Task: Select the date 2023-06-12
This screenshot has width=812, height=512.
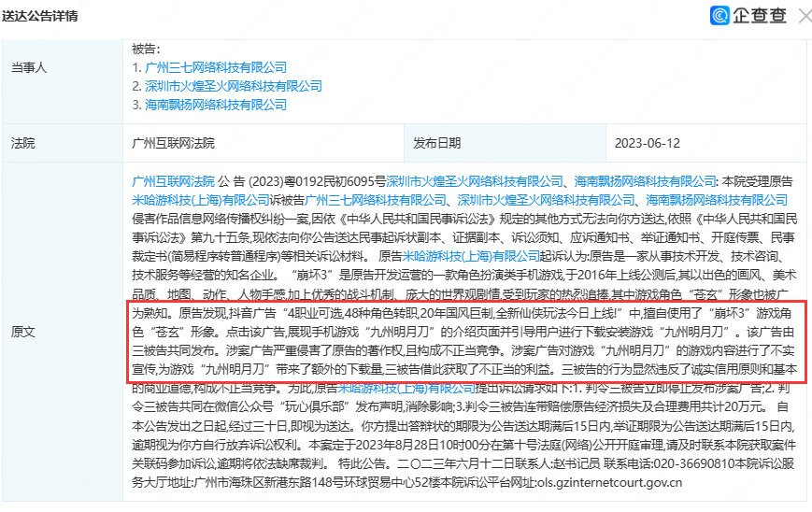Action: [x=648, y=143]
